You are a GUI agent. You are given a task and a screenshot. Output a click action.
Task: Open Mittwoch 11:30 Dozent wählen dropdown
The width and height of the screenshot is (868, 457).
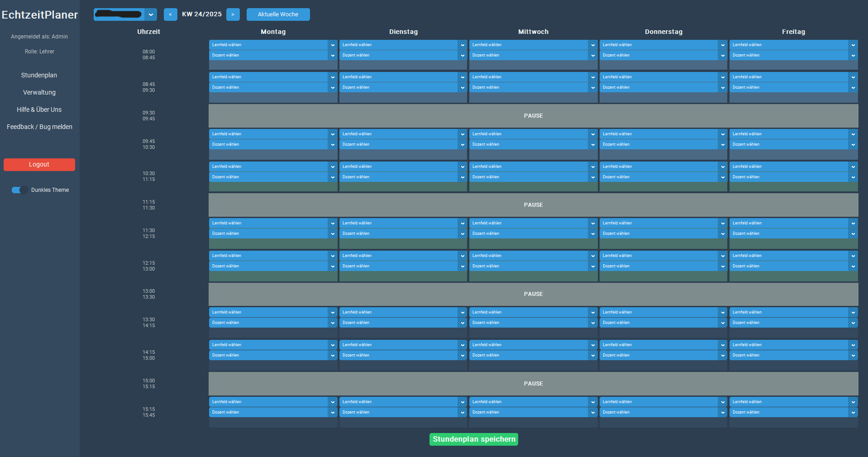tap(533, 233)
